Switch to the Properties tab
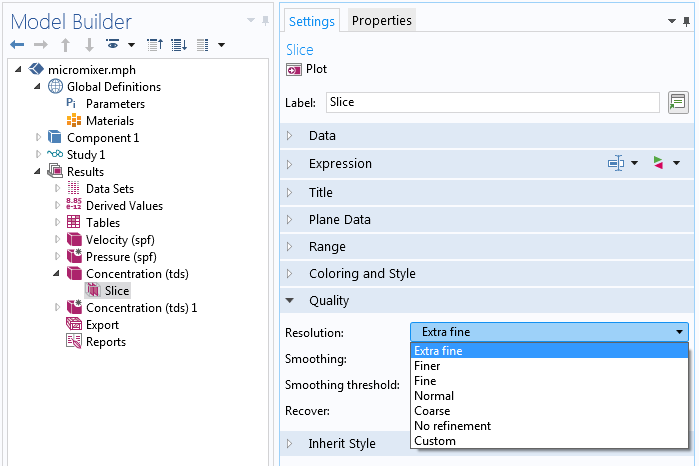 click(x=382, y=21)
